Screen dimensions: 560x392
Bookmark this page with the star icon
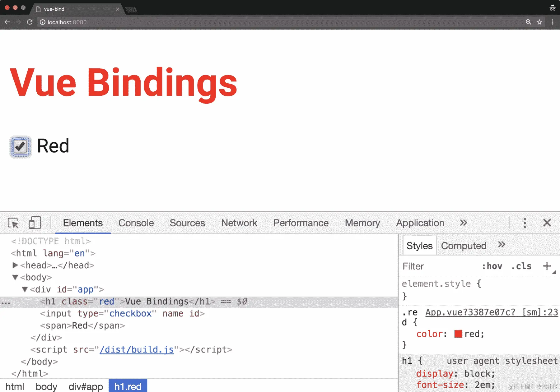coord(539,22)
